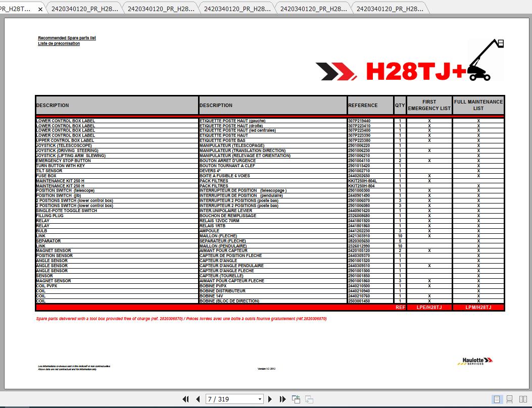
Task: Close the PR_H28T... tab
Action: [40, 9]
